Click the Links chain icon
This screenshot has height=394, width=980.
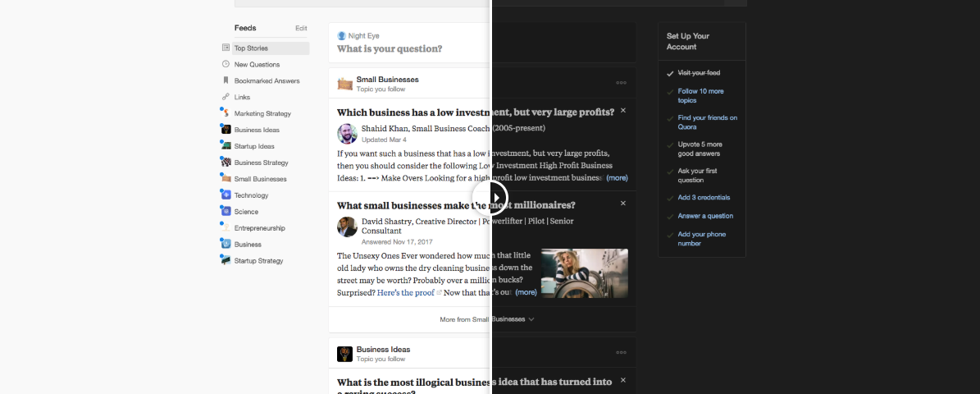226,96
